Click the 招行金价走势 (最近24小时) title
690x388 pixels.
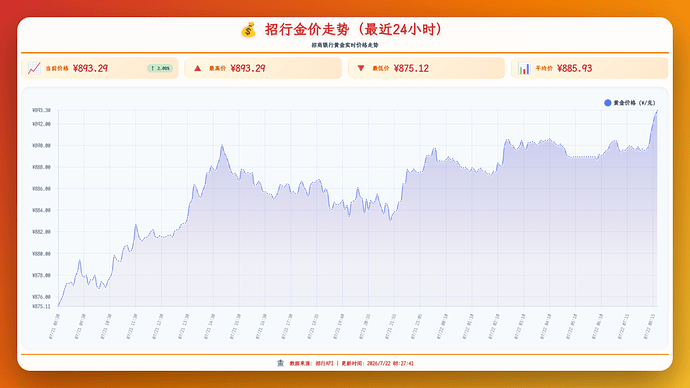(353, 29)
